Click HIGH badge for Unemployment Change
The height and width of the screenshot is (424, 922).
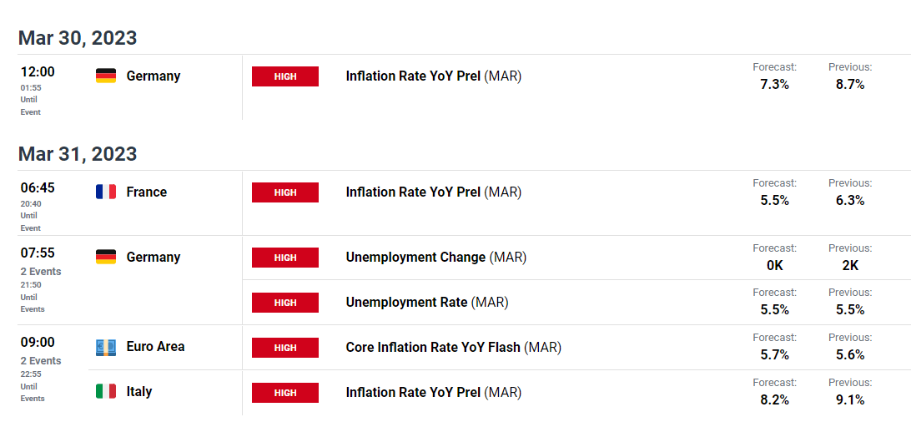coord(285,258)
